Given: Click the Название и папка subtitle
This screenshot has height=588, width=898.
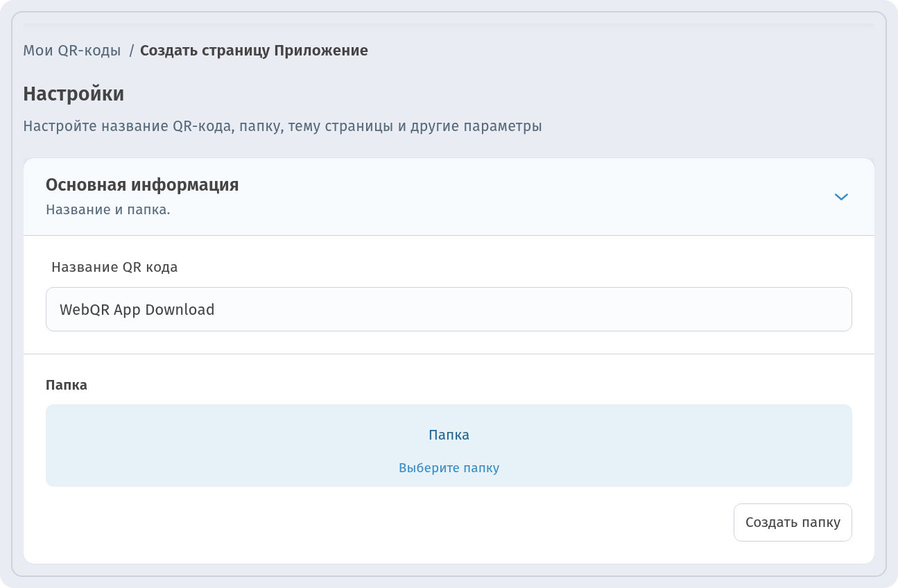Looking at the screenshot, I should click(108, 209).
